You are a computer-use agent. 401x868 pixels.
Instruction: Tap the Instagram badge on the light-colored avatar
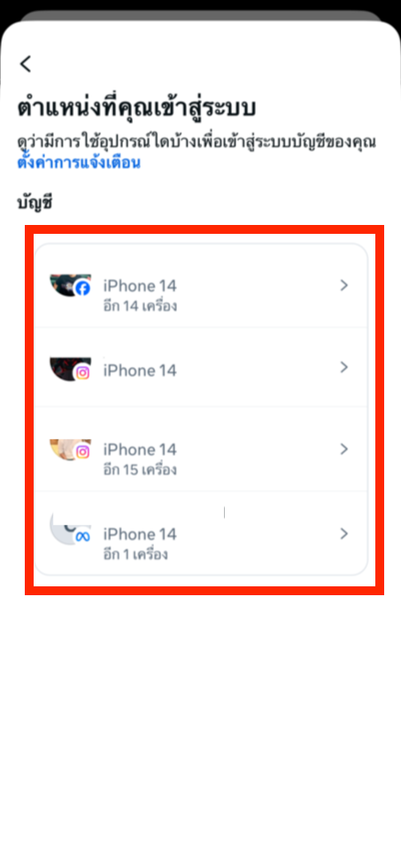point(82,453)
